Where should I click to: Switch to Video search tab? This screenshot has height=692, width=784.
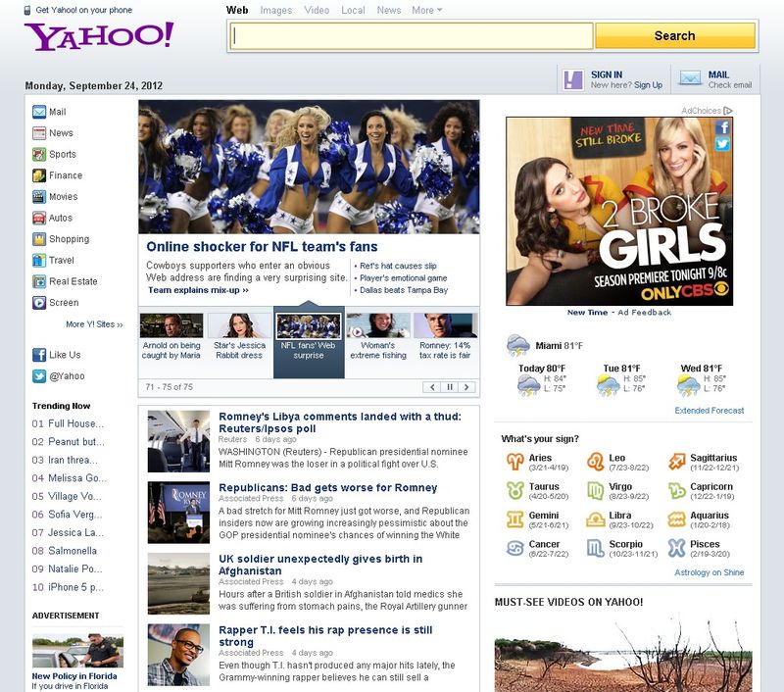(317, 10)
